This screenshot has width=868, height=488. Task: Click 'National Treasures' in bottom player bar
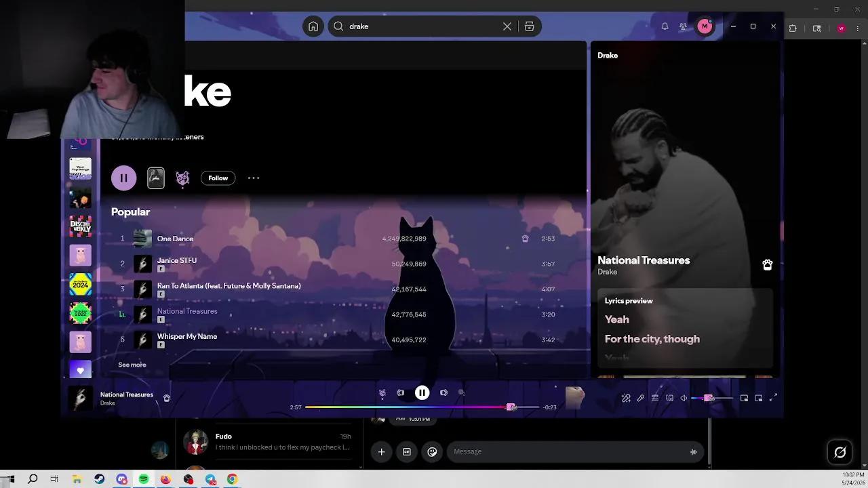coord(127,394)
